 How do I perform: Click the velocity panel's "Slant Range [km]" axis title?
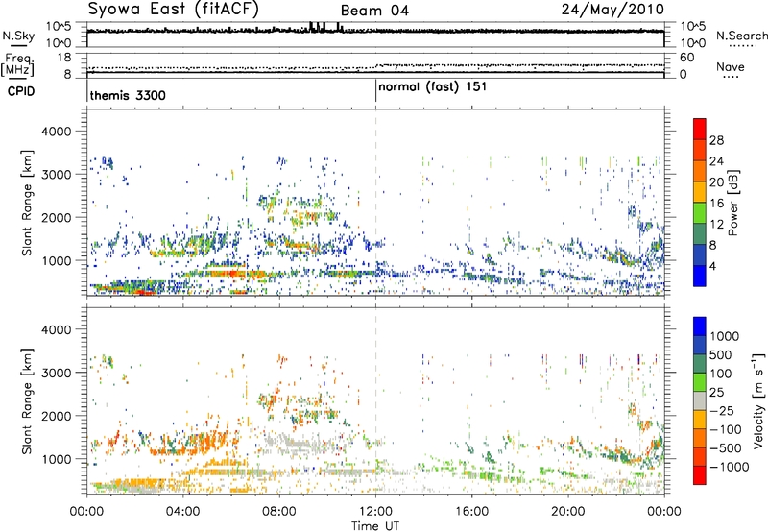click(x=27, y=400)
